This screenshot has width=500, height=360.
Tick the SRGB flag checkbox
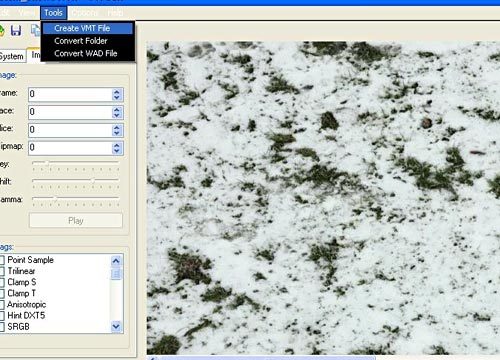[2, 327]
